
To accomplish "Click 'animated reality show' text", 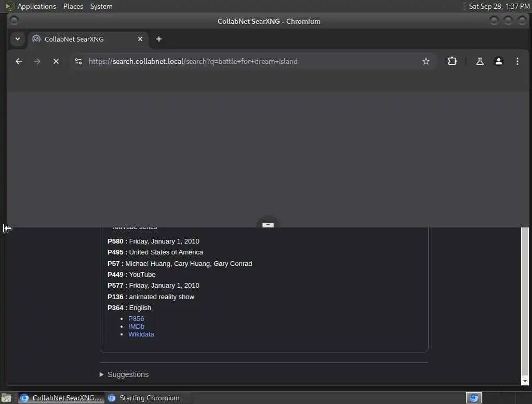I will pyautogui.click(x=162, y=297).
